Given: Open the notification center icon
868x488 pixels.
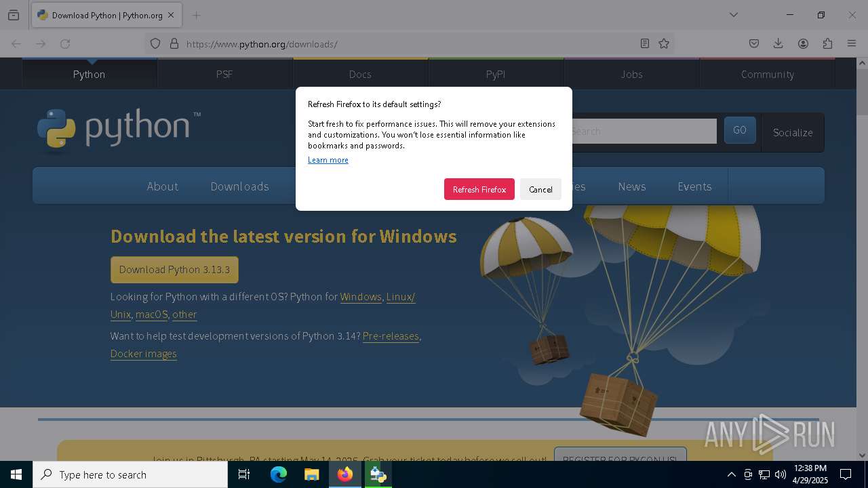Looking at the screenshot, I should pyautogui.click(x=846, y=474).
